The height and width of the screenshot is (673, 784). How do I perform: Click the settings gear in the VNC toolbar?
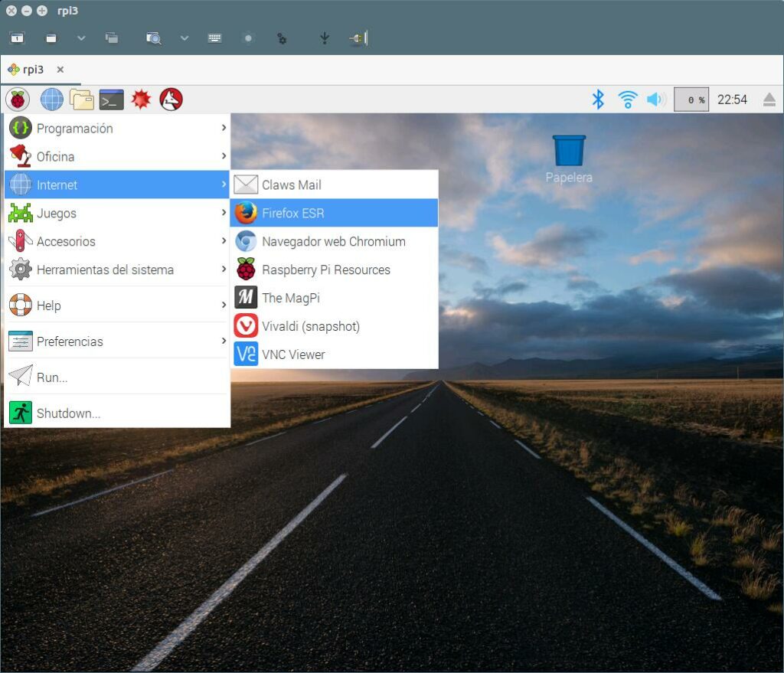coord(282,38)
